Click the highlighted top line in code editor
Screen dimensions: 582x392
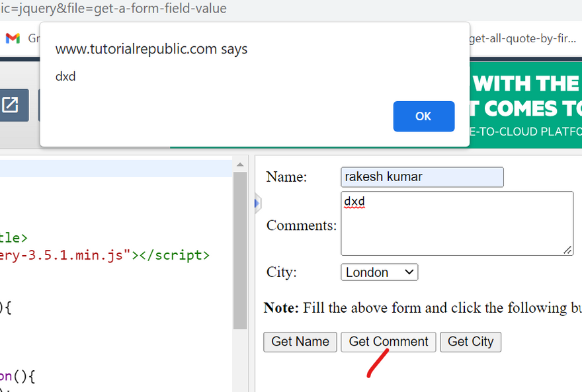(116, 169)
